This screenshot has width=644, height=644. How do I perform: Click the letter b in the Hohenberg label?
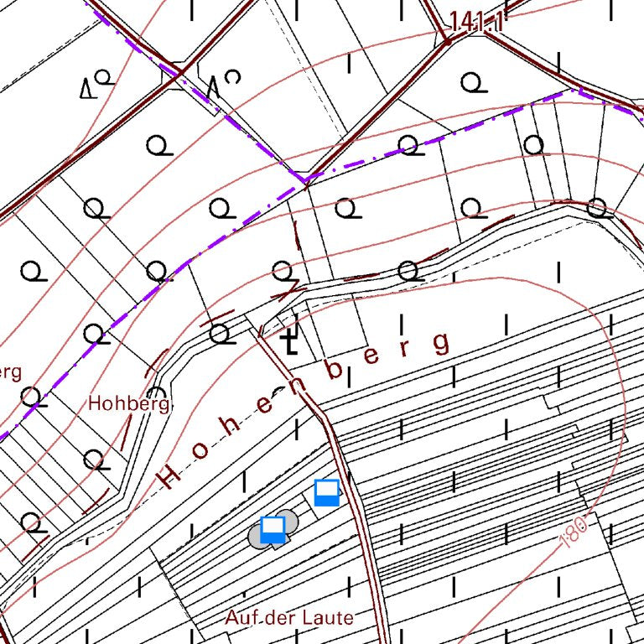(334, 369)
